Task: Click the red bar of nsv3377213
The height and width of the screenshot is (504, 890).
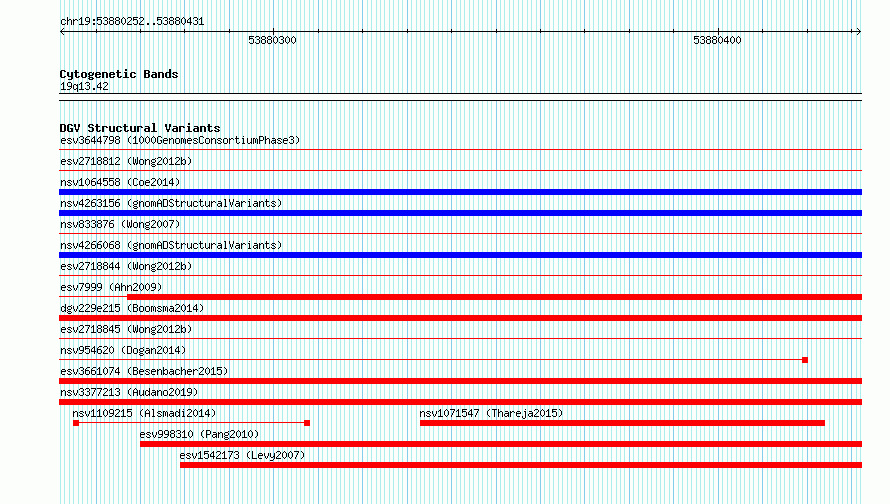Action: click(460, 402)
